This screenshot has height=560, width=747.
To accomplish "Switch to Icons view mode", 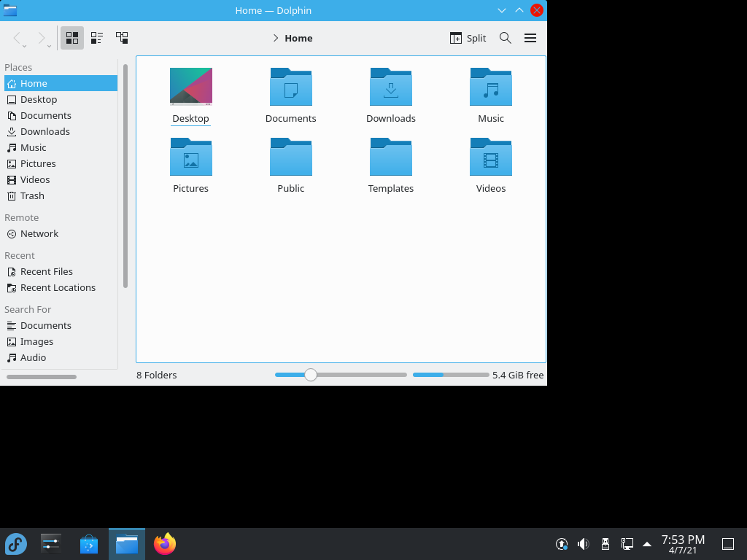I will pos(72,38).
